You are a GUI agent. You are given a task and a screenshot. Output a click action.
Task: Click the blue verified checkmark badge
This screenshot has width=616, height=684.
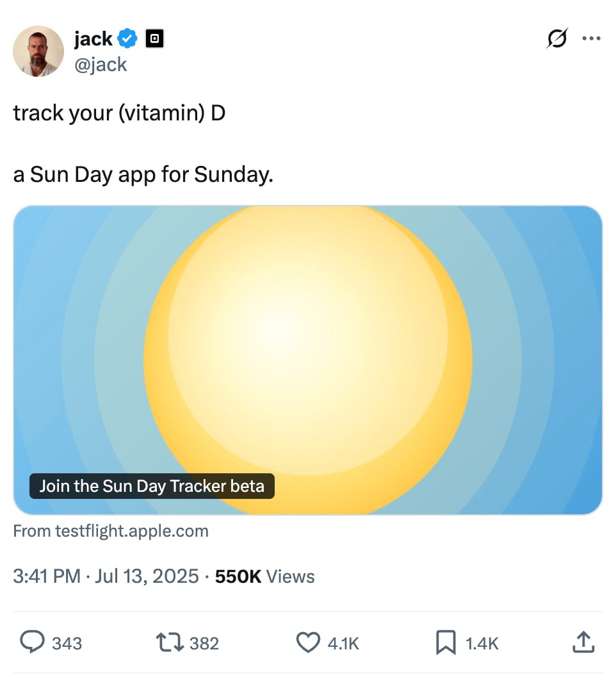tap(129, 39)
